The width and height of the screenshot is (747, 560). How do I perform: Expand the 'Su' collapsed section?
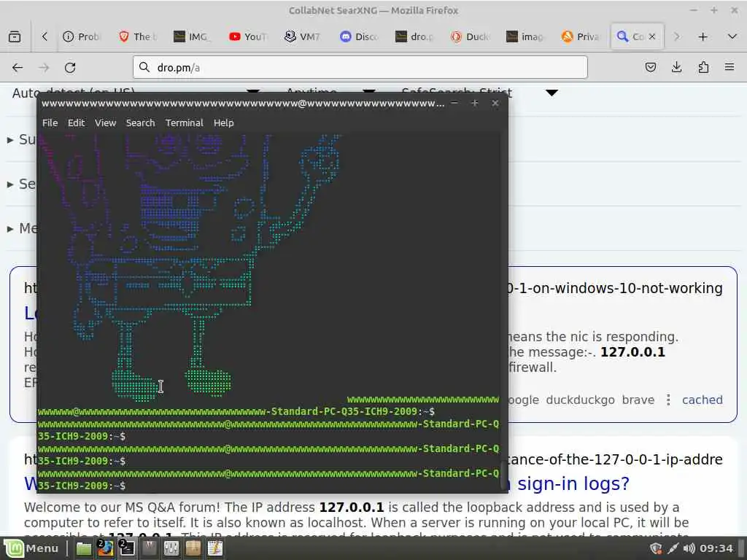click(x=21, y=139)
